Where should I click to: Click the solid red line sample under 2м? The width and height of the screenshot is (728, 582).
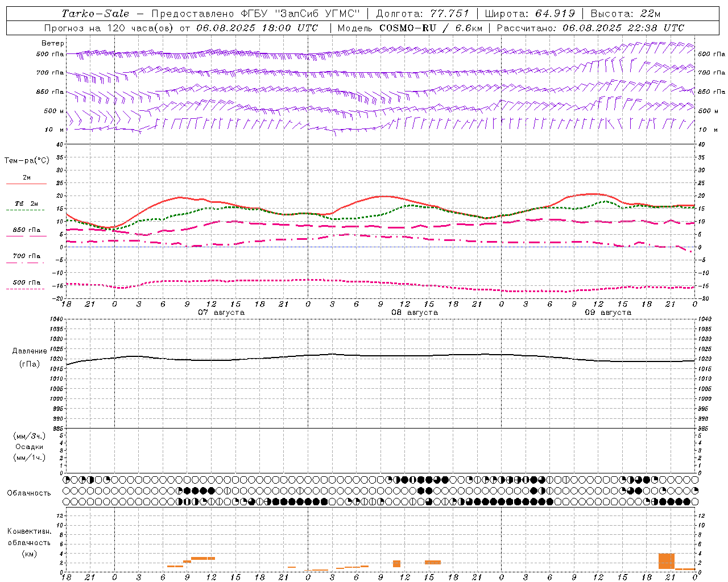click(26, 184)
